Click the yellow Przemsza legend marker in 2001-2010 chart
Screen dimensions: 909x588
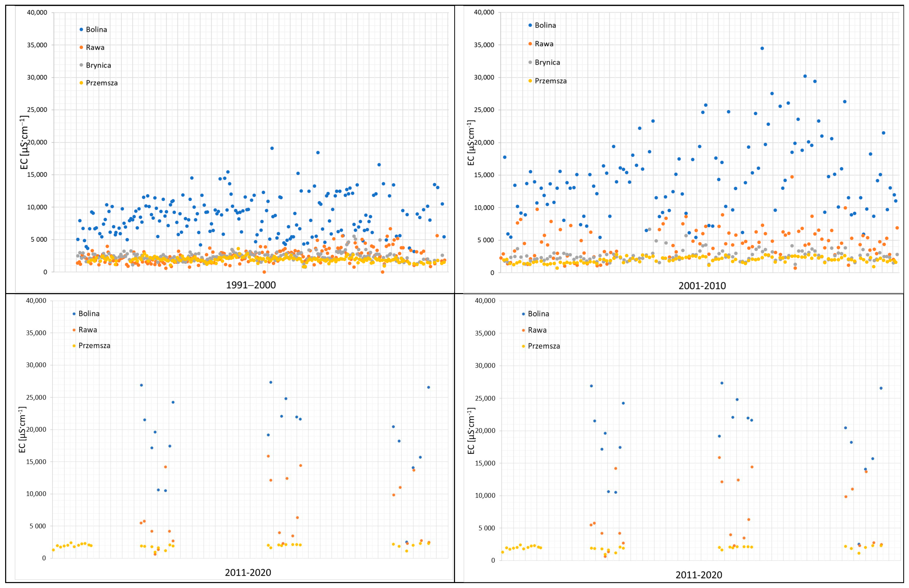point(530,81)
